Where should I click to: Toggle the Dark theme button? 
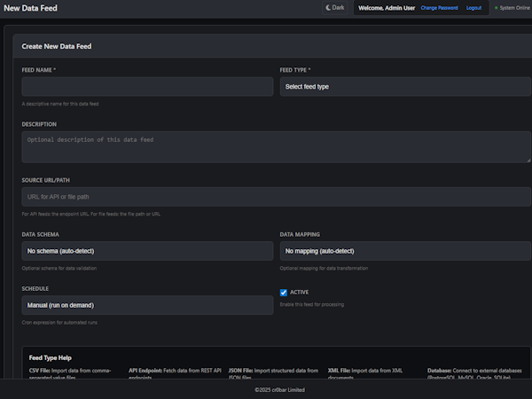tap(334, 7)
